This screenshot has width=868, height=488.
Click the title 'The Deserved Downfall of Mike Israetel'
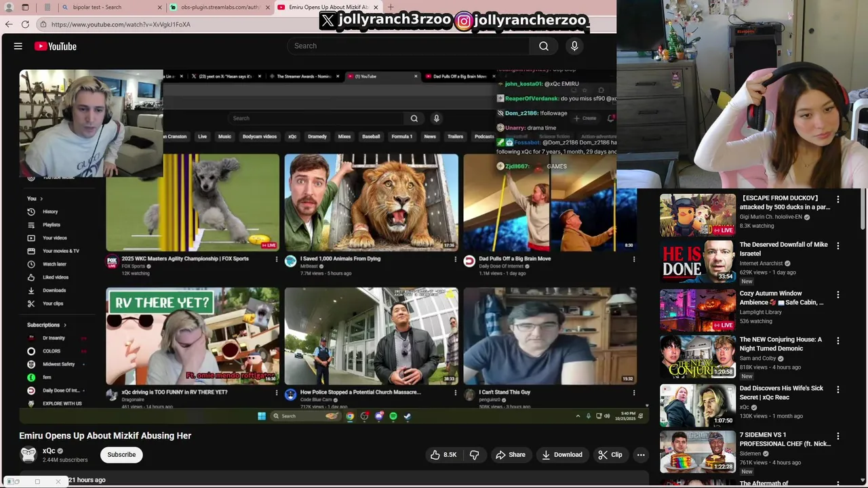(x=783, y=249)
